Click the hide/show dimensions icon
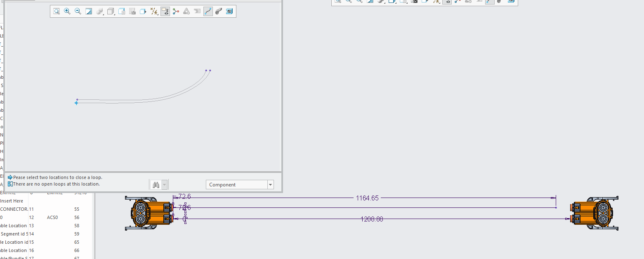This screenshot has width=644, height=259. pyautogui.click(x=154, y=11)
